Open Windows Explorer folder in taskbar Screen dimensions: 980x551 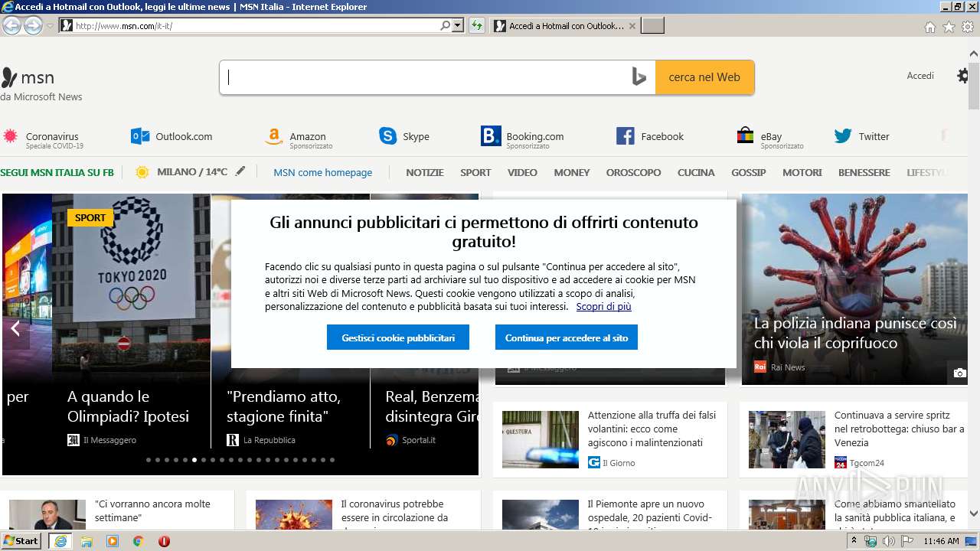(x=87, y=541)
